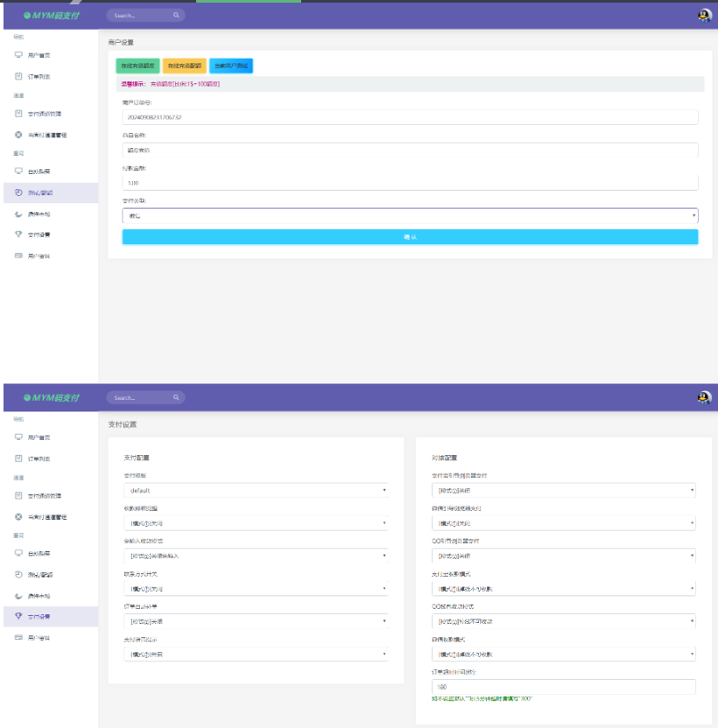
Task: Click the highlighted clock icon in the test order page sidebar
Action: click(18, 192)
